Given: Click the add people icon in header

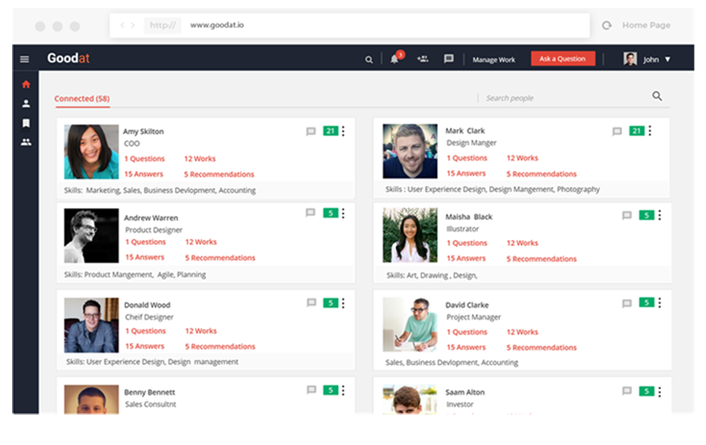Looking at the screenshot, I should point(422,59).
